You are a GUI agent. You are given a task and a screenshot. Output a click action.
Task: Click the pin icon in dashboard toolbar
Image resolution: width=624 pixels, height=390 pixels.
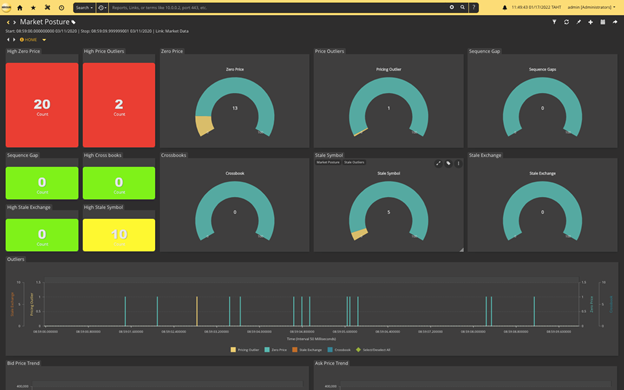(x=578, y=22)
